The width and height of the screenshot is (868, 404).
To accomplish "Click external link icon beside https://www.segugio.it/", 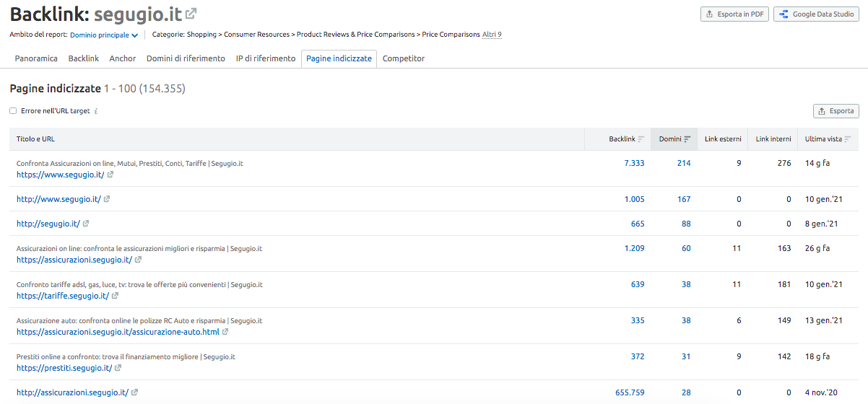I will tap(110, 175).
